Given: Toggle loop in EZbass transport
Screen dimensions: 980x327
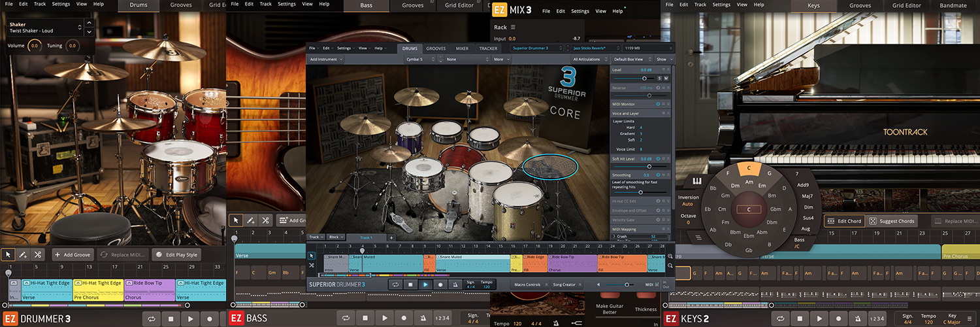Looking at the screenshot, I should tap(346, 318).
